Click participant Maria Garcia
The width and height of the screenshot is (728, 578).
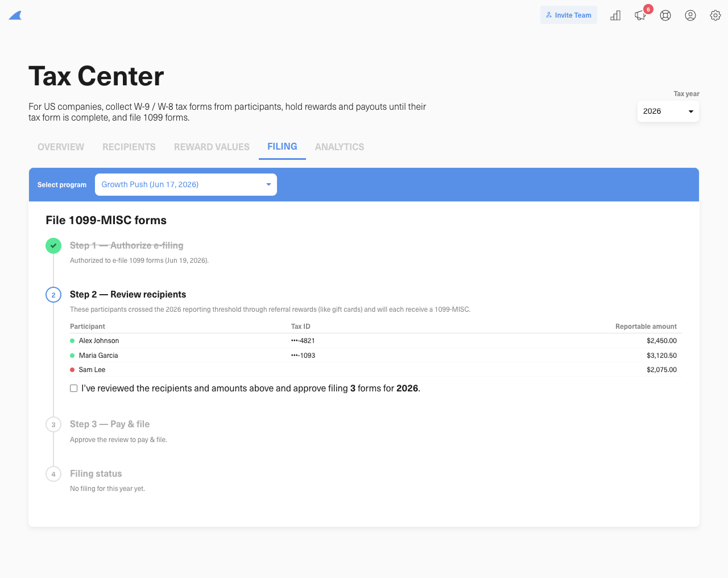(x=98, y=356)
